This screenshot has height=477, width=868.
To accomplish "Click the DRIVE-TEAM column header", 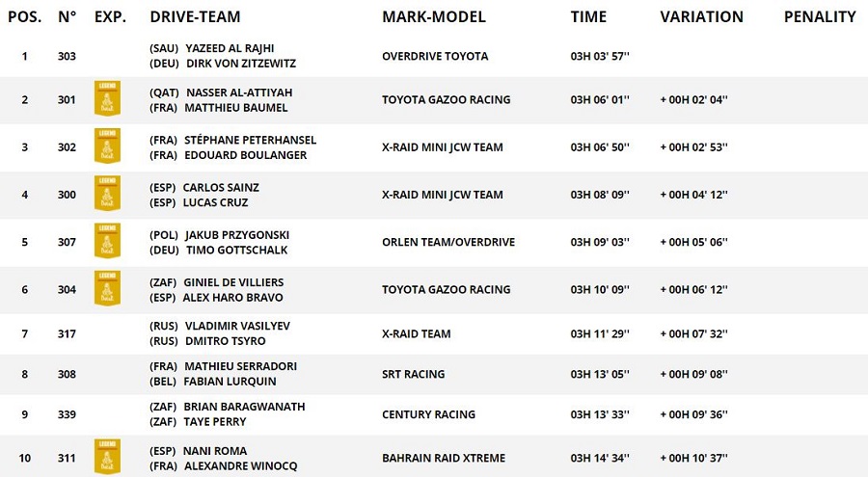I will (x=195, y=16).
